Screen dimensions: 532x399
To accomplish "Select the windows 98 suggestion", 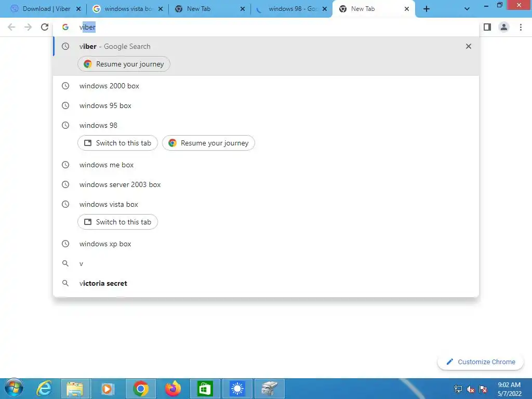I will [266, 125].
